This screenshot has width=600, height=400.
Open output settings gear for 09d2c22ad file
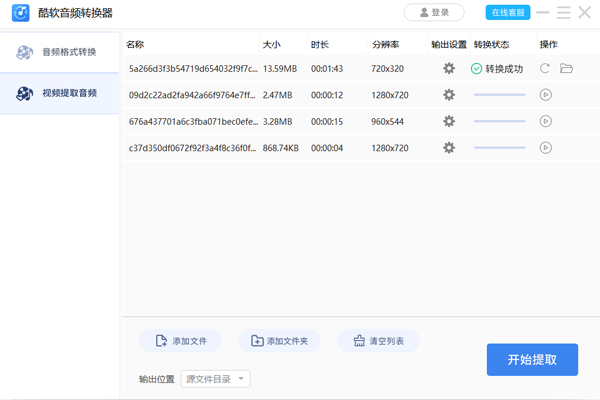449,95
